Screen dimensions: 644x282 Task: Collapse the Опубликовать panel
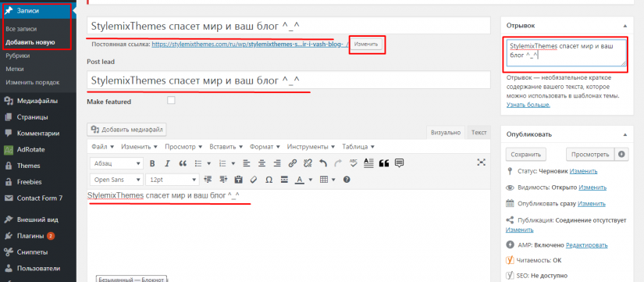(625, 134)
